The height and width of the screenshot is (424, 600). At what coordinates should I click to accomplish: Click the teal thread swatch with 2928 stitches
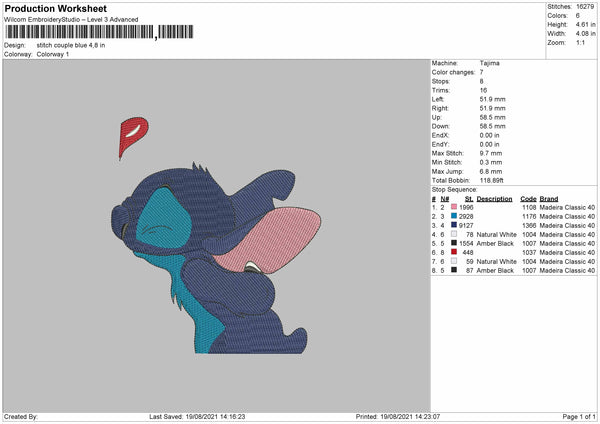pyautogui.click(x=454, y=216)
